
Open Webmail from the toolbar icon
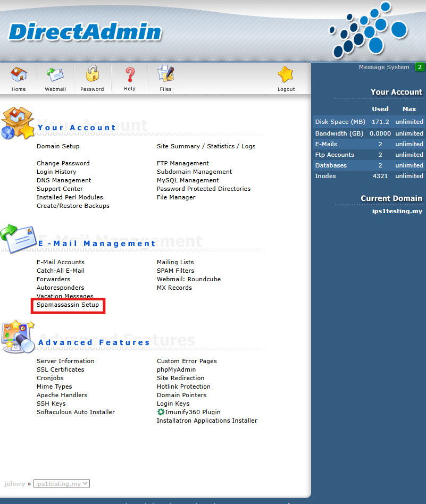(55, 75)
